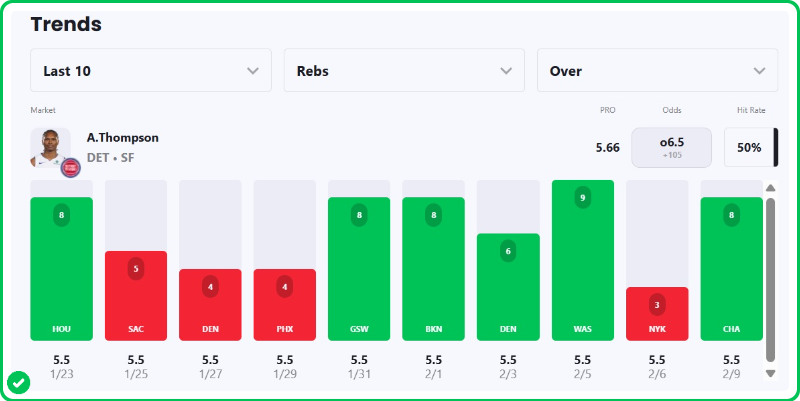Click the vertical scrollbar thumb

point(770,279)
